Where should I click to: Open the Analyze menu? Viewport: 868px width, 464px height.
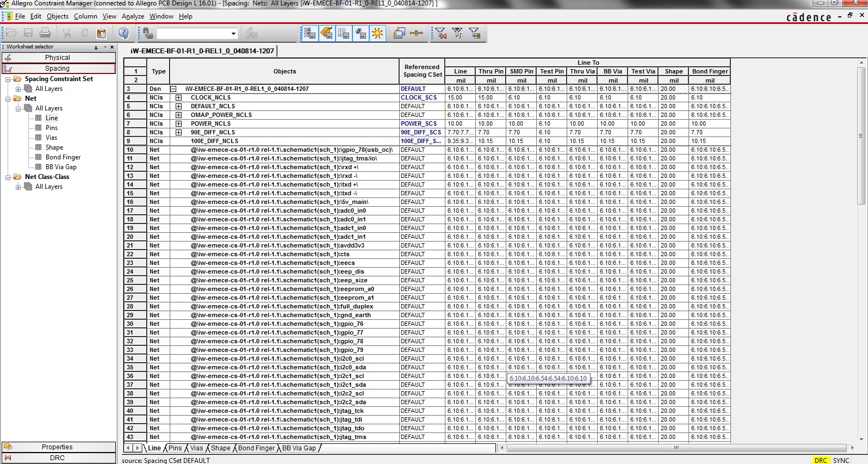(133, 16)
